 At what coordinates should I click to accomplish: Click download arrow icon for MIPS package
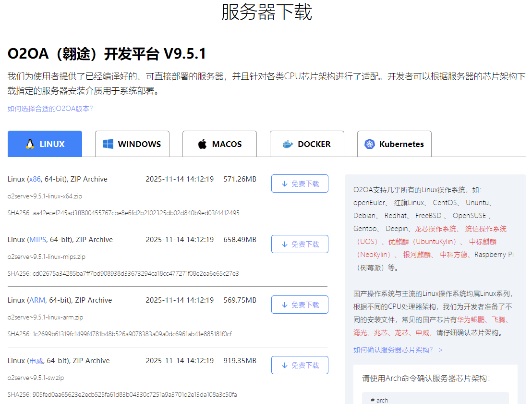[x=285, y=244]
